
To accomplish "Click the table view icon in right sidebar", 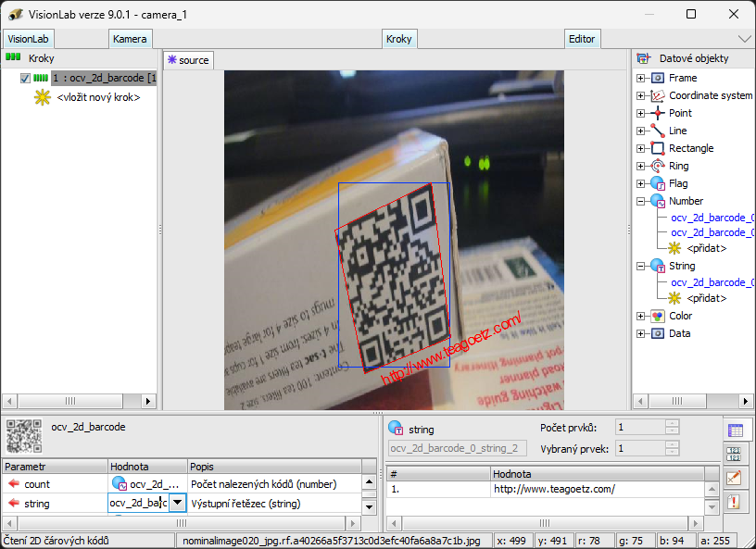I will [734, 430].
